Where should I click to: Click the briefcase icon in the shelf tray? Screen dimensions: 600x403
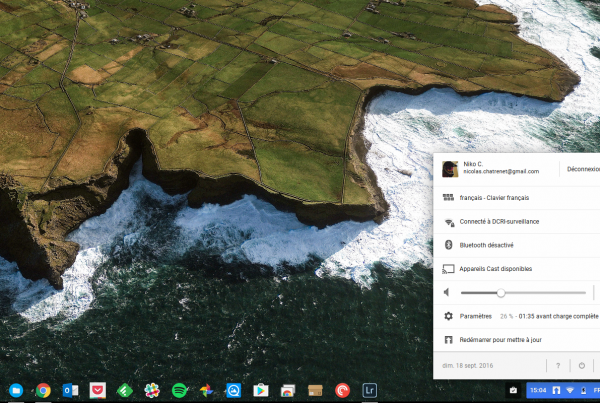tap(513, 390)
